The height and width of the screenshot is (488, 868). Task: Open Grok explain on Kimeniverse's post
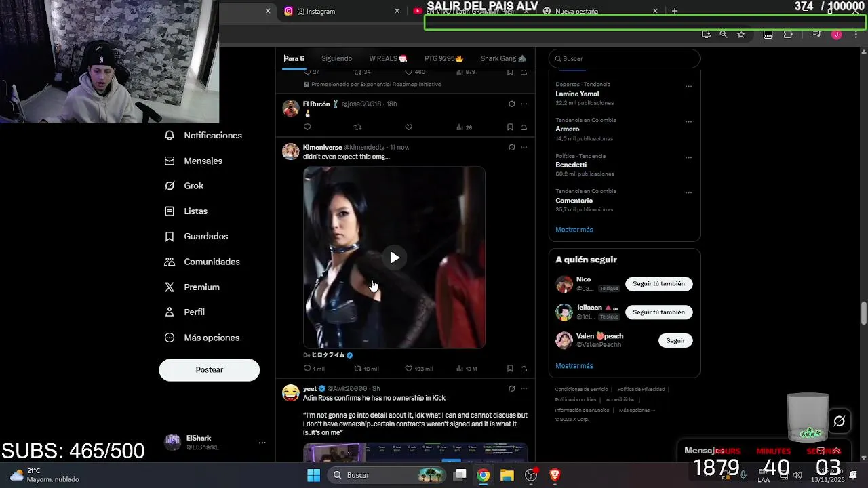[x=511, y=147]
